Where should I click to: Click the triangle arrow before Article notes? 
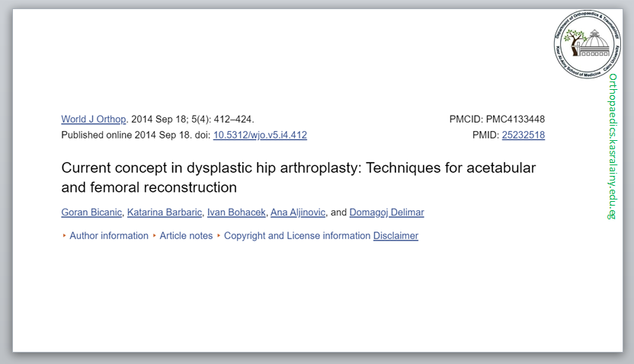155,236
